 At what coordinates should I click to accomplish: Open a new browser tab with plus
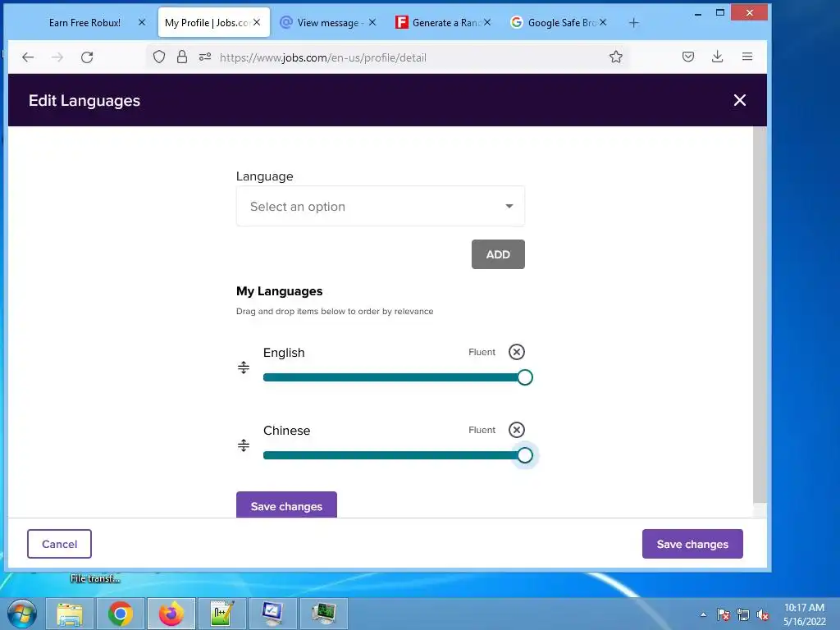tap(634, 22)
